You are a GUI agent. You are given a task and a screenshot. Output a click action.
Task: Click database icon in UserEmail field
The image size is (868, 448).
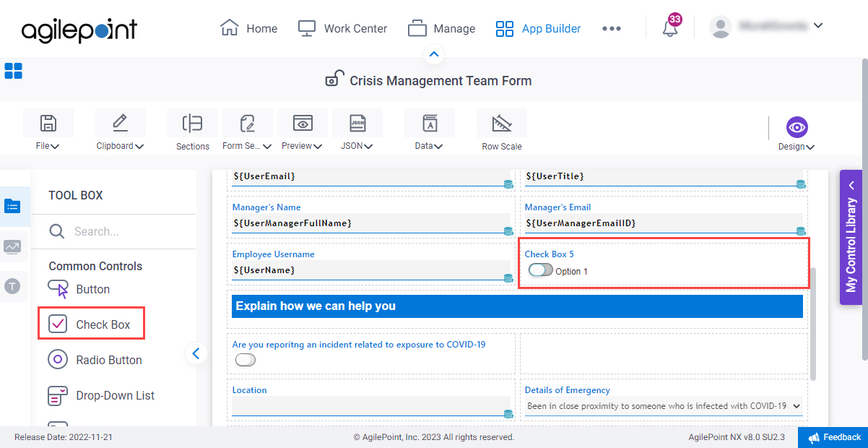pyautogui.click(x=508, y=184)
